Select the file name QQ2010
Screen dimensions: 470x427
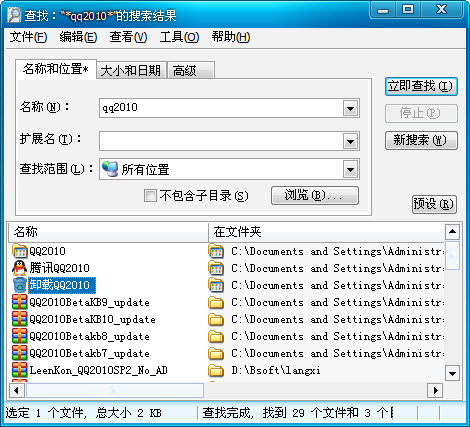pos(47,251)
